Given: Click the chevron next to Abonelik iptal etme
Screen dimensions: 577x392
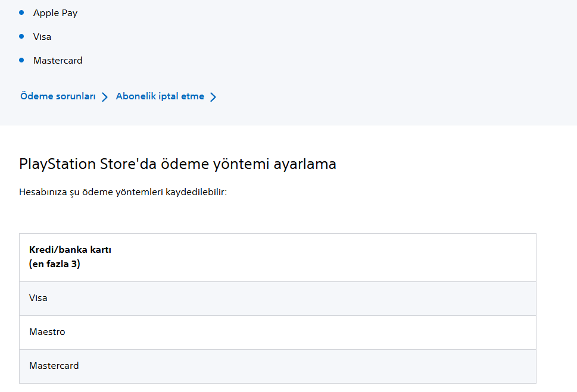Looking at the screenshot, I should [213, 97].
